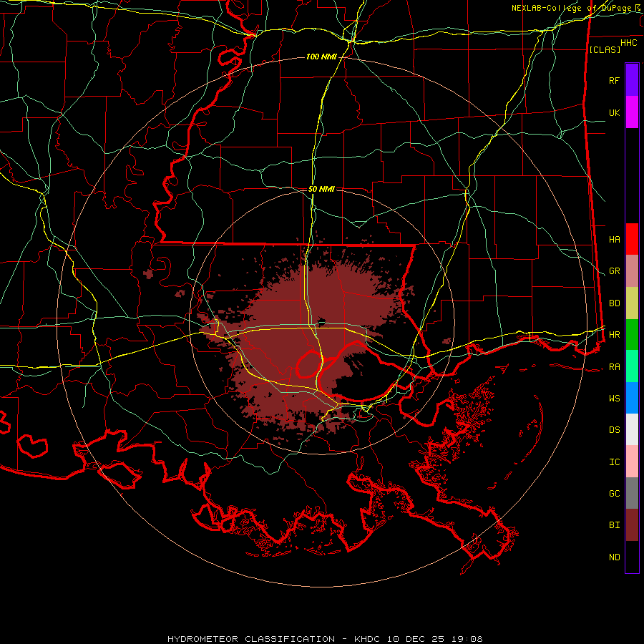The height and width of the screenshot is (644, 644).
Task: Click the HA red legend color swatch
Action: (x=632, y=239)
